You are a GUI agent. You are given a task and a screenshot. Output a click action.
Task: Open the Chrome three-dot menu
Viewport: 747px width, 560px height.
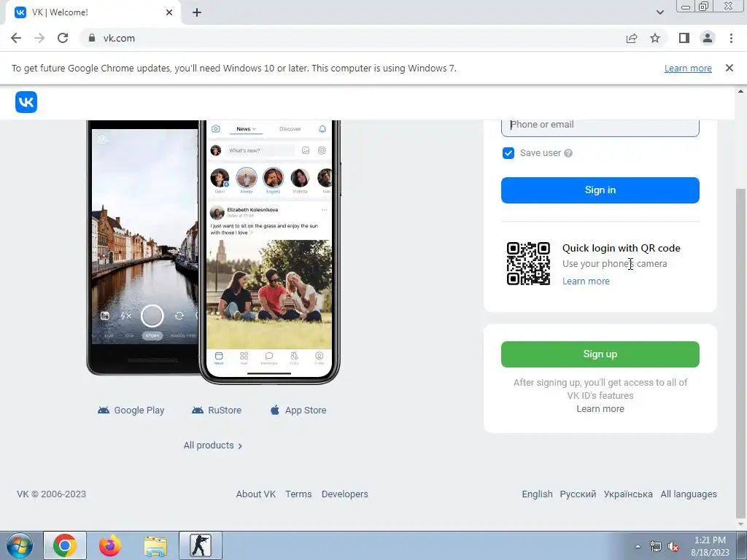[x=731, y=38]
